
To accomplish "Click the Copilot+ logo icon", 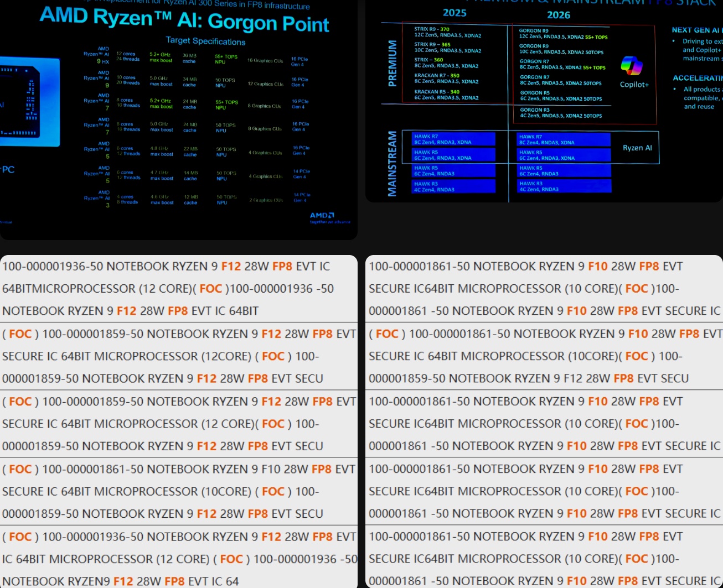I will pos(631,66).
